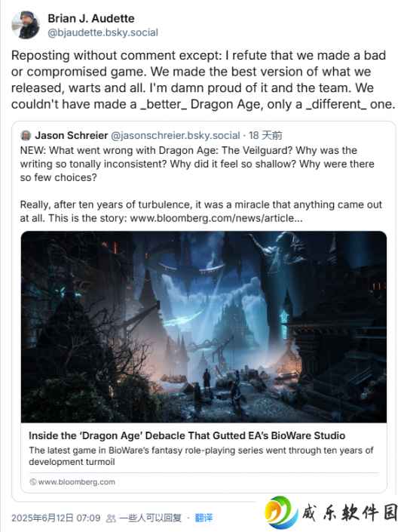Click the article description about development turmoil
The height and width of the screenshot is (532, 407).
(x=201, y=456)
